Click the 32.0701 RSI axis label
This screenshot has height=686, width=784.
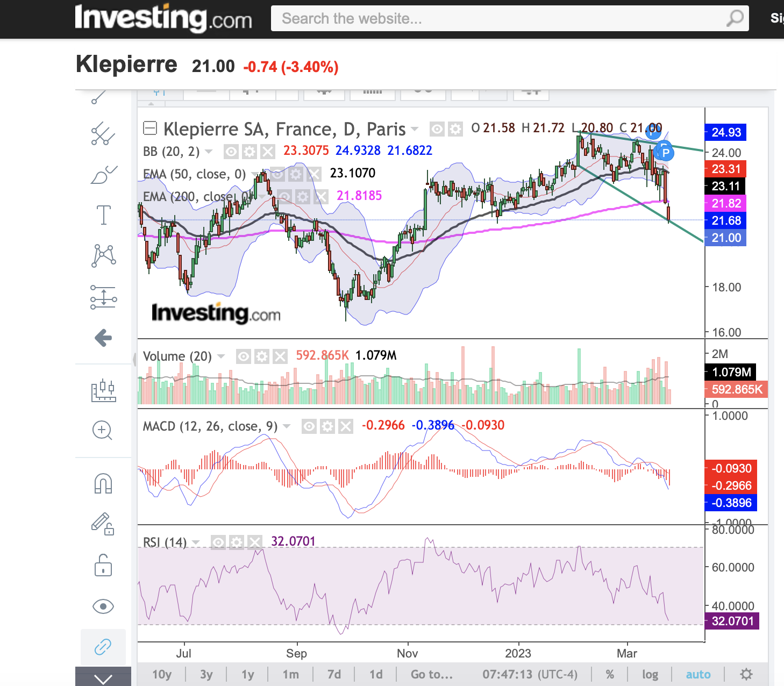pyautogui.click(x=732, y=621)
